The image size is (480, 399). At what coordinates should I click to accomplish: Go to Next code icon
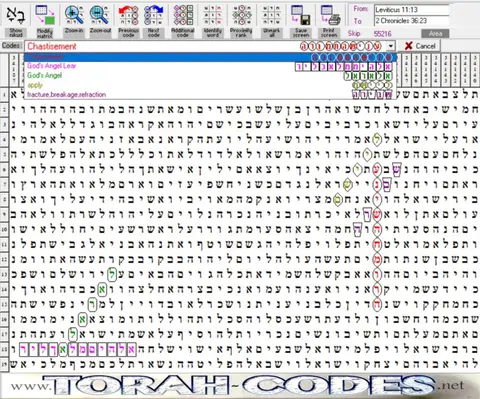[x=154, y=15]
